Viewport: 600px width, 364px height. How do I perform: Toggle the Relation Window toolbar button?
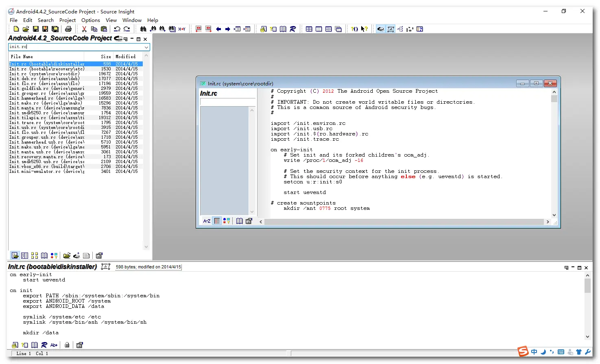pos(400,29)
